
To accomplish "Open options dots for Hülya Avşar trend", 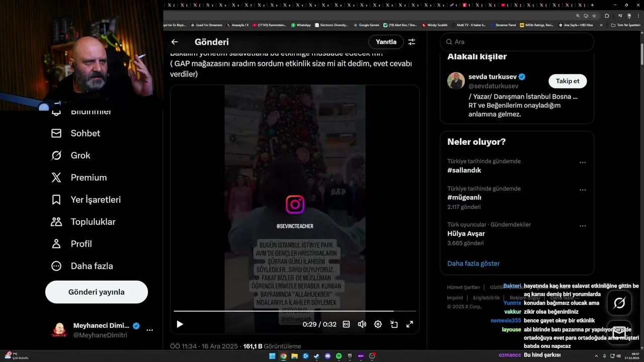I will [583, 226].
